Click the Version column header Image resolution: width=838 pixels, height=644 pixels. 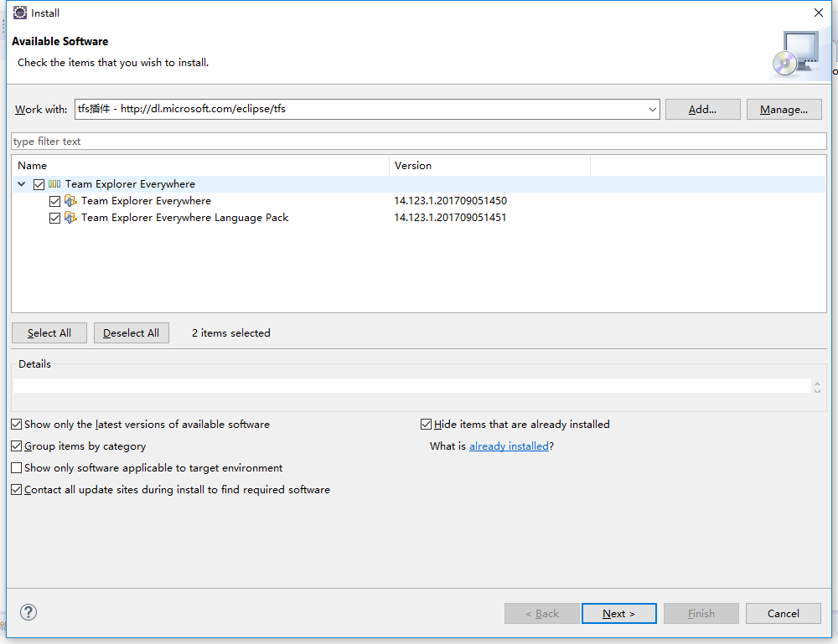pos(489,166)
